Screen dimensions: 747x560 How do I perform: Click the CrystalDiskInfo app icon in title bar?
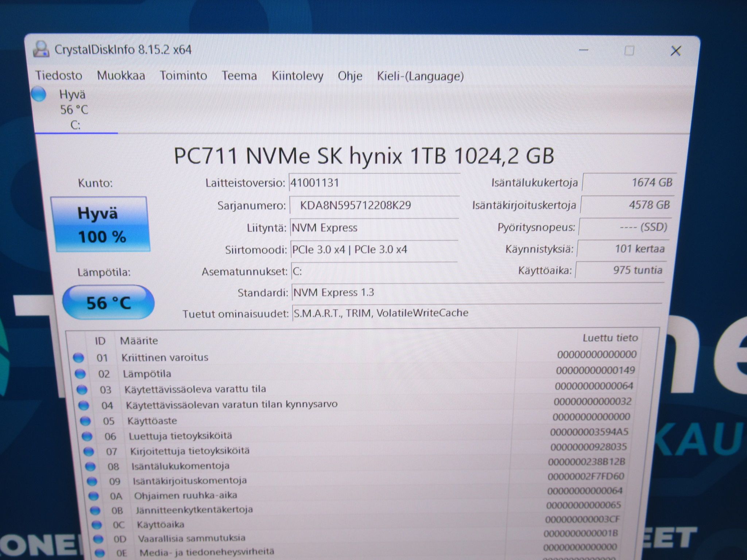[41, 49]
